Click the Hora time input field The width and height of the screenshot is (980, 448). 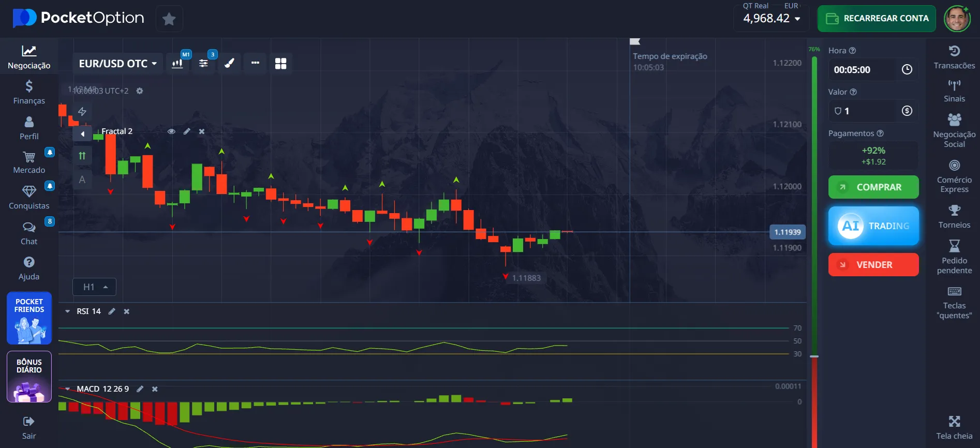pos(873,69)
